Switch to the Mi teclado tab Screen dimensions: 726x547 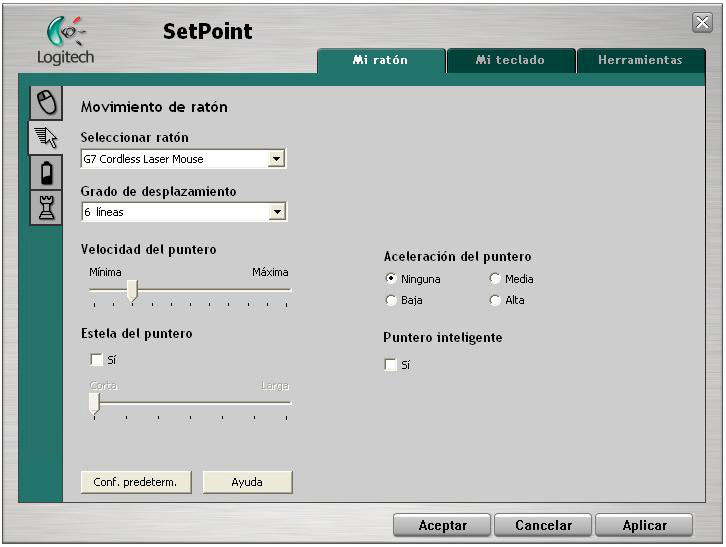pos(510,60)
